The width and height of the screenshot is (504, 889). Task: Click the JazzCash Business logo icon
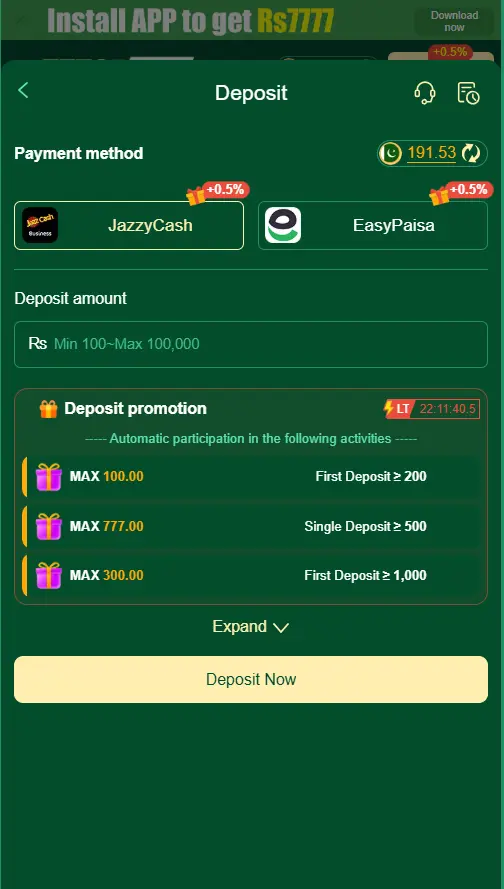40,225
